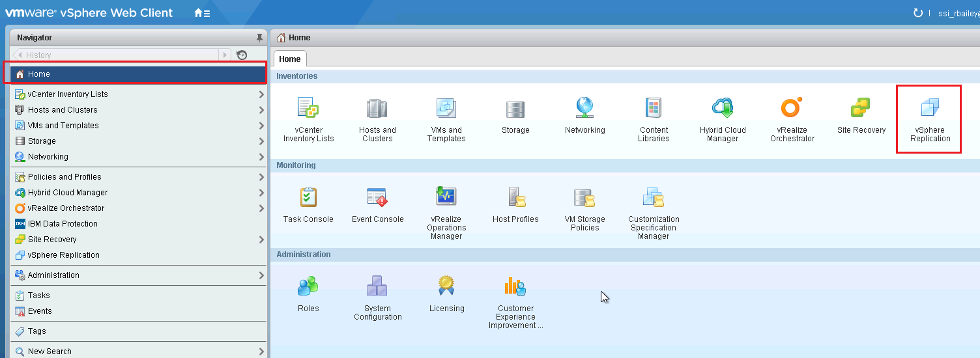Expand Networking chevron in Navigator
The image size is (980, 358).
tap(261, 157)
